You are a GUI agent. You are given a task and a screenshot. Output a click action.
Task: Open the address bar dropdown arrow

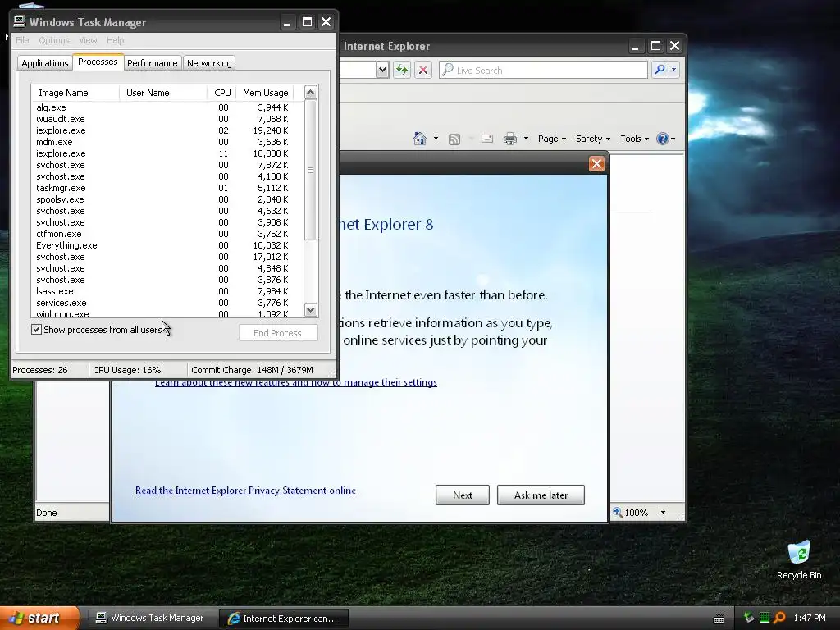pyautogui.click(x=382, y=70)
